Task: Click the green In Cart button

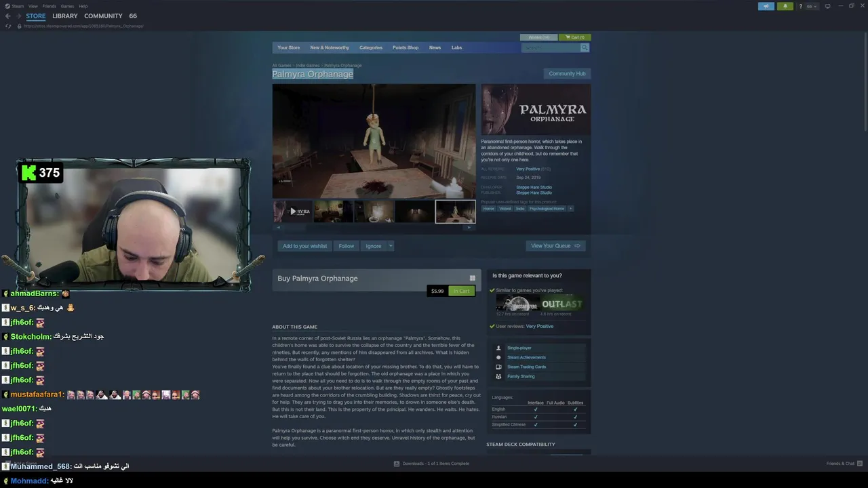Action: [x=461, y=291]
